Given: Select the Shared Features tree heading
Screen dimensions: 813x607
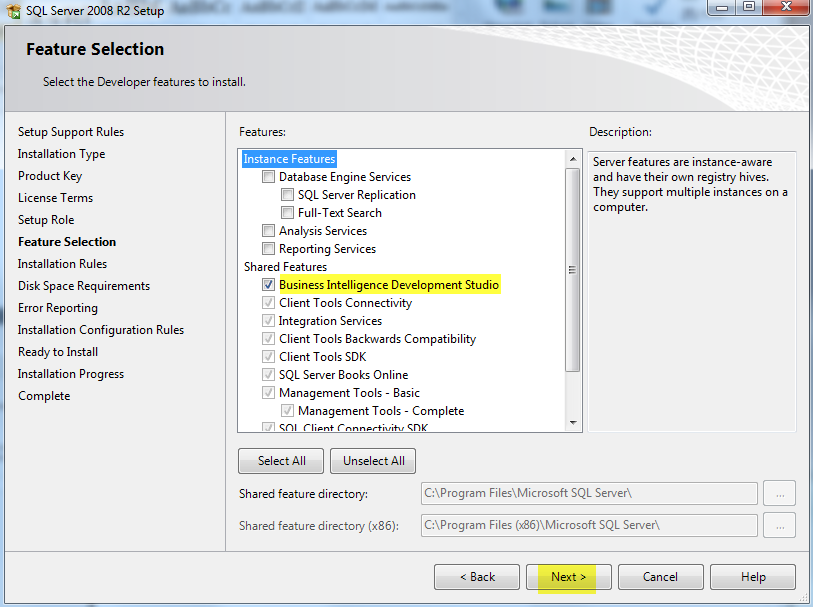Looking at the screenshot, I should point(286,267).
